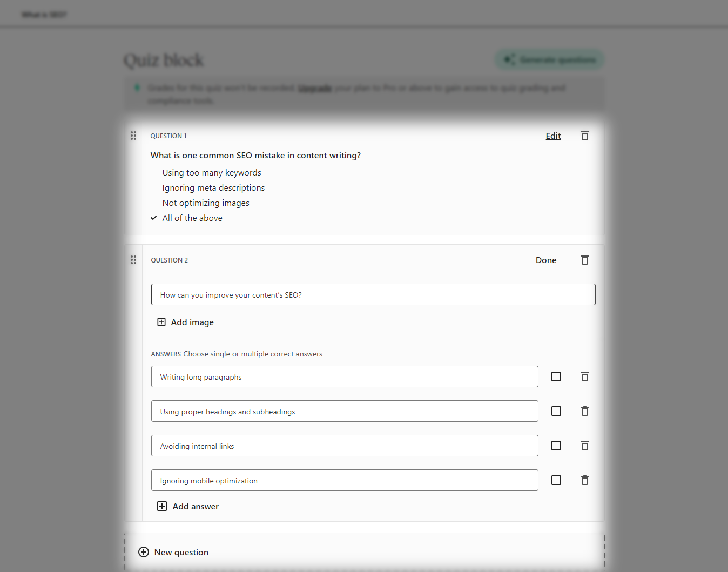The height and width of the screenshot is (572, 728).
Task: Mark 'Avoiding internal links' as correct
Action: click(556, 446)
